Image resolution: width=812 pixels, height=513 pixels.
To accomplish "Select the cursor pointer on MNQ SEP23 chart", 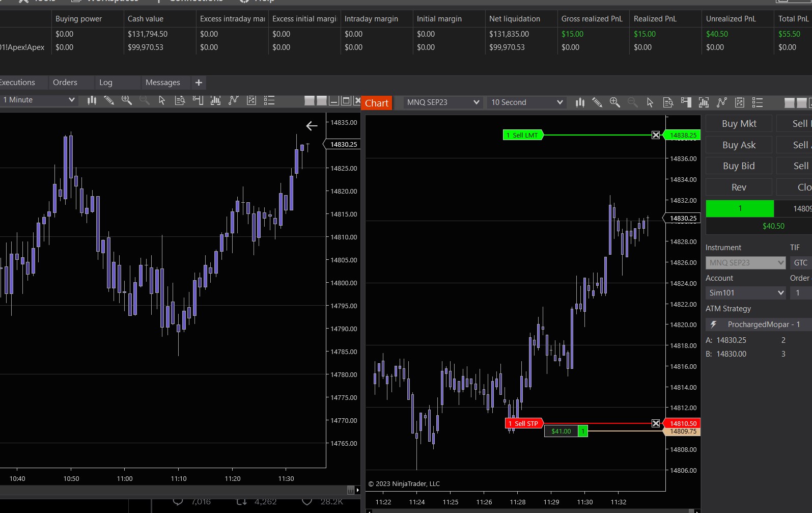I will pyautogui.click(x=650, y=102).
